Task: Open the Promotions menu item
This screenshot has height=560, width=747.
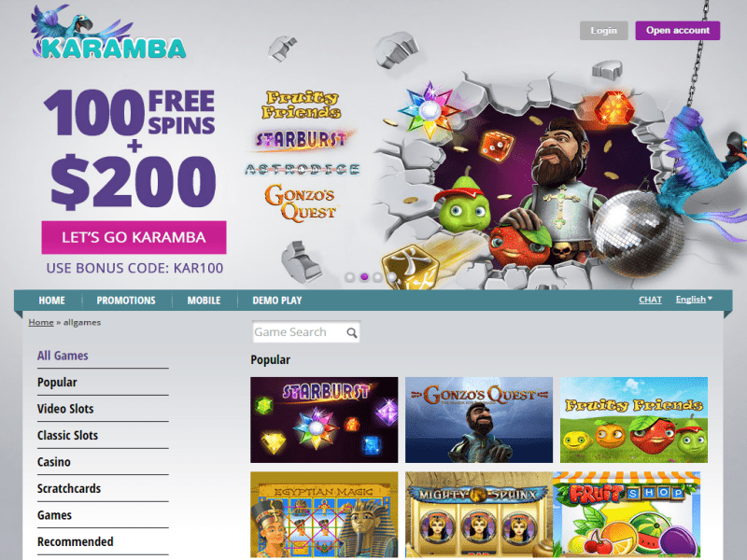Action: pos(126,301)
